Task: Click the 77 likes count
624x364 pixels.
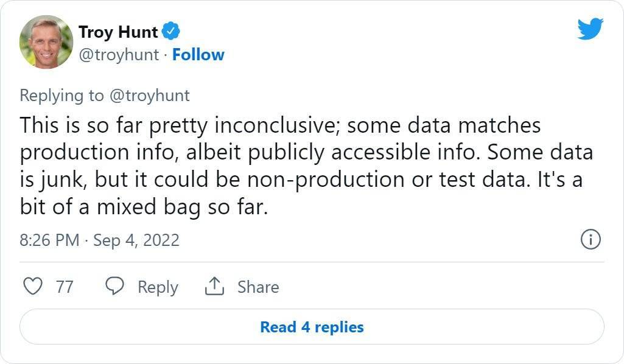Action: pyautogui.click(x=65, y=287)
